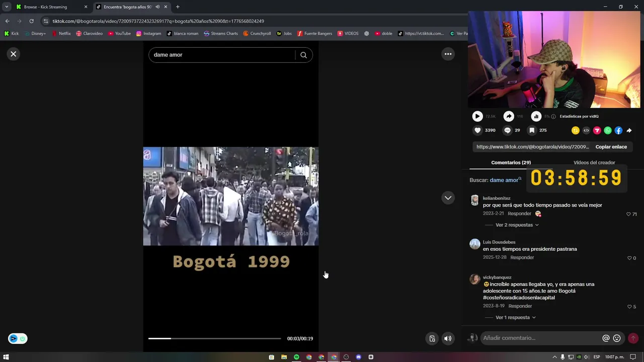644x362 pixels.
Task: Click the info icon next to 5%
Action: (x=553, y=117)
